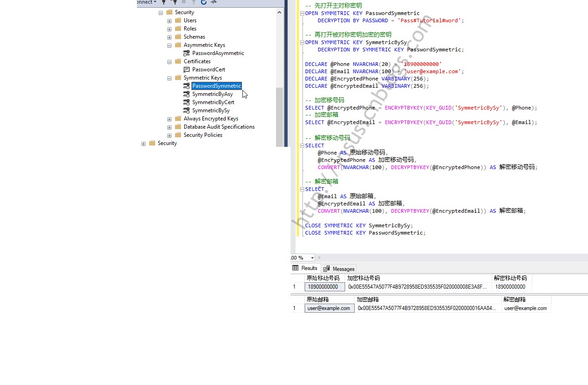Click the SymmetricByCert key icon
The width and height of the screenshot is (588, 385).
(186, 102)
